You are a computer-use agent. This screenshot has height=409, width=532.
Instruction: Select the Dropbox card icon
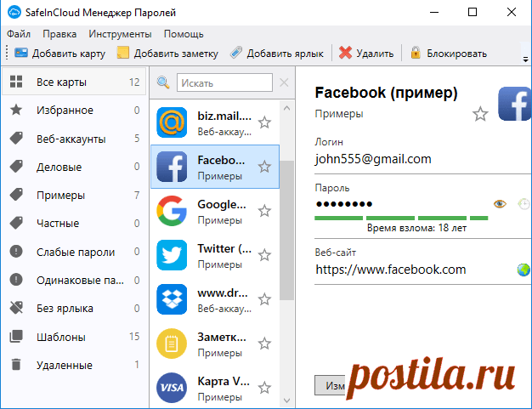(x=172, y=299)
